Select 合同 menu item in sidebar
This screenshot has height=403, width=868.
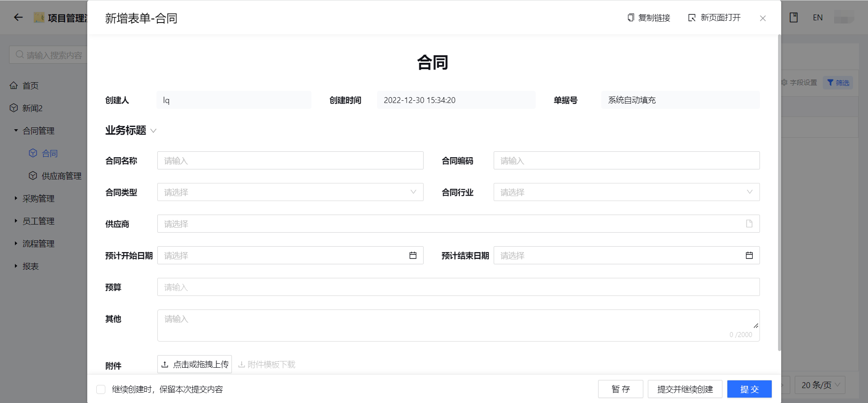(50, 153)
